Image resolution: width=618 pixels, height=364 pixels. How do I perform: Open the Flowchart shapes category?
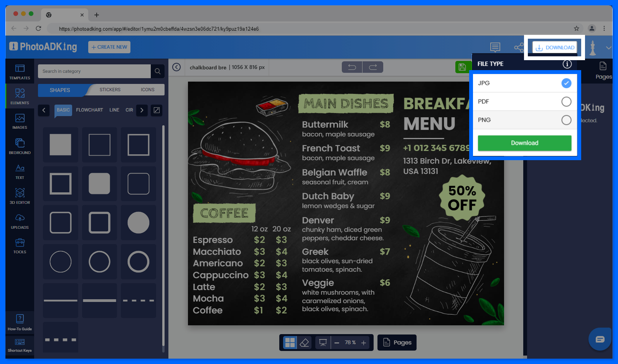pyautogui.click(x=89, y=110)
